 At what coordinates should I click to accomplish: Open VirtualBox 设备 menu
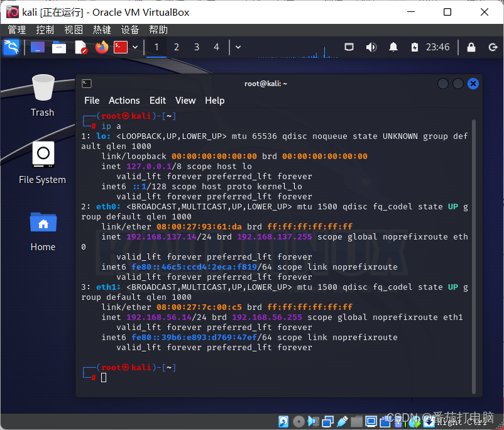[x=130, y=30]
